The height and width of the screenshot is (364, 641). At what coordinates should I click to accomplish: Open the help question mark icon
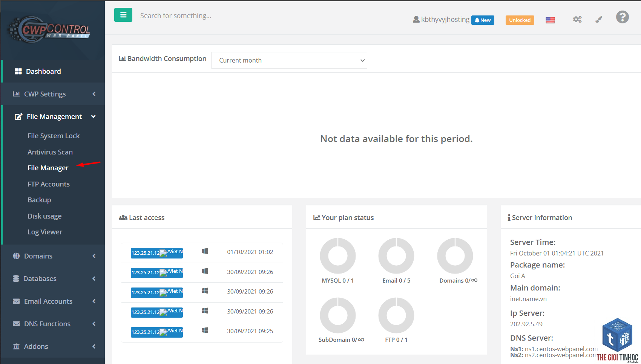(x=623, y=17)
